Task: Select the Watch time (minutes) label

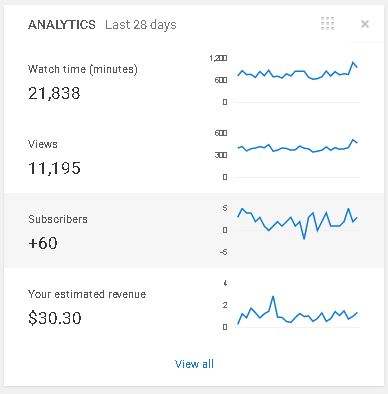Action: click(83, 69)
